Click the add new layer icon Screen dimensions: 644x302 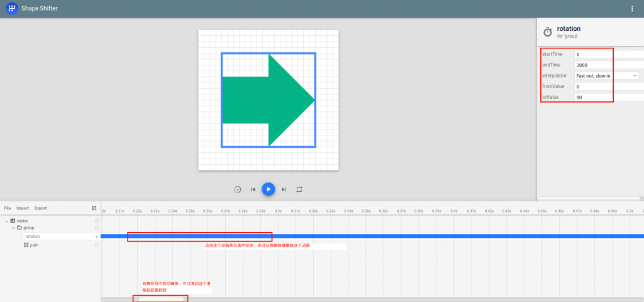pos(94,208)
